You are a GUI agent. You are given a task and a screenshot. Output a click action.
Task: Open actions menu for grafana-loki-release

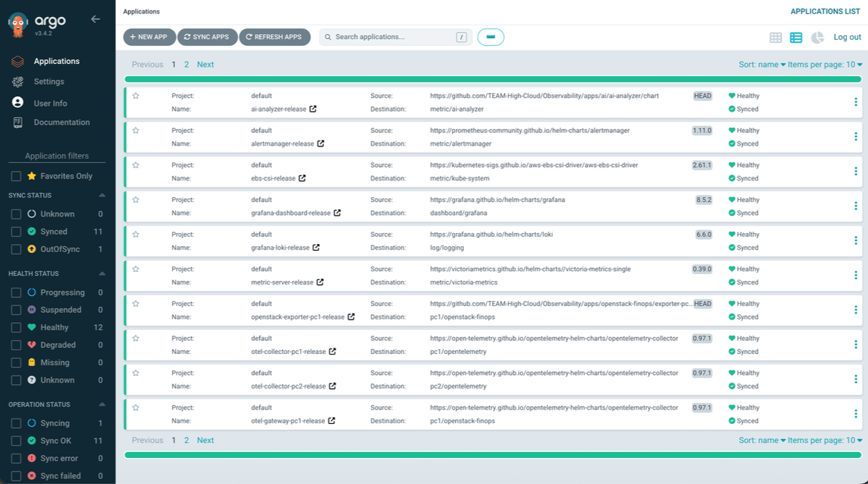point(856,241)
